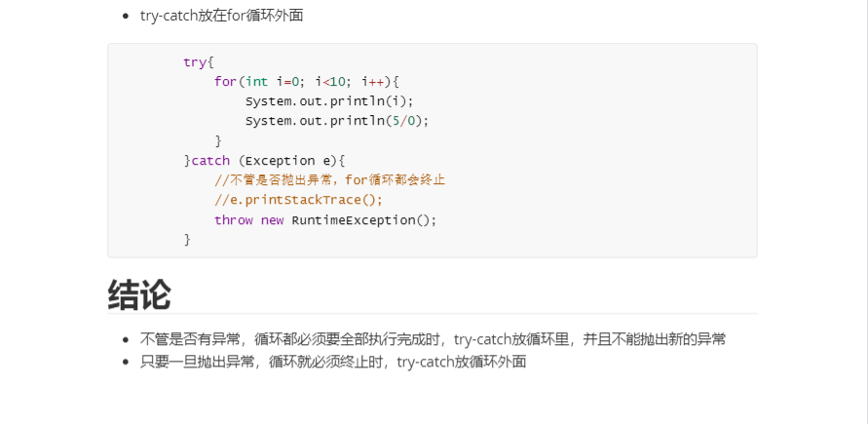This screenshot has width=868, height=424.
Task: Click the "结论" heading
Action: click(x=139, y=293)
